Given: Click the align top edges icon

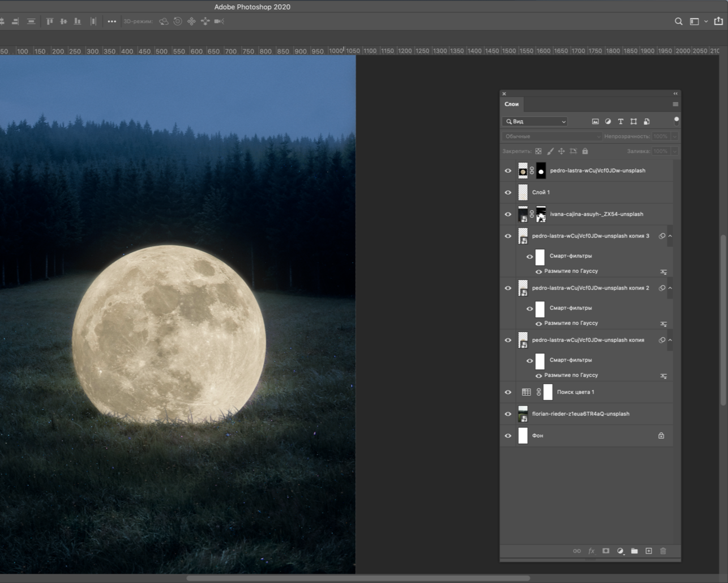Looking at the screenshot, I should coord(50,22).
